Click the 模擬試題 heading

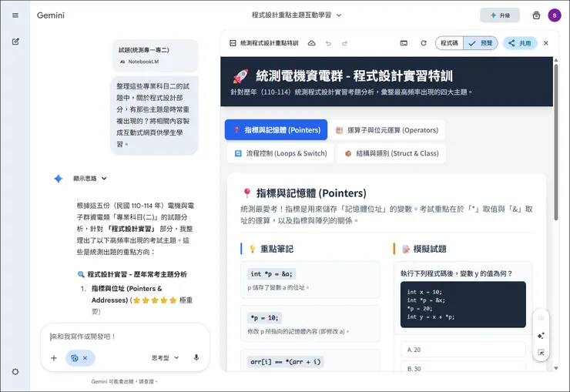click(x=430, y=249)
